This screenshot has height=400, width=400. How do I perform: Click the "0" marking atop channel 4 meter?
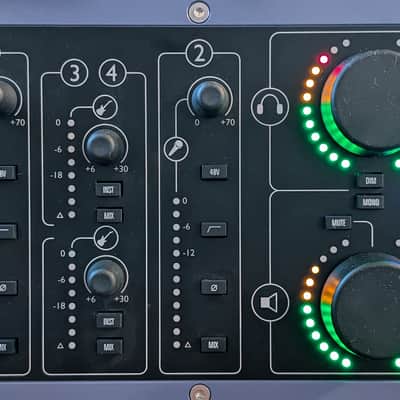pos(63,253)
